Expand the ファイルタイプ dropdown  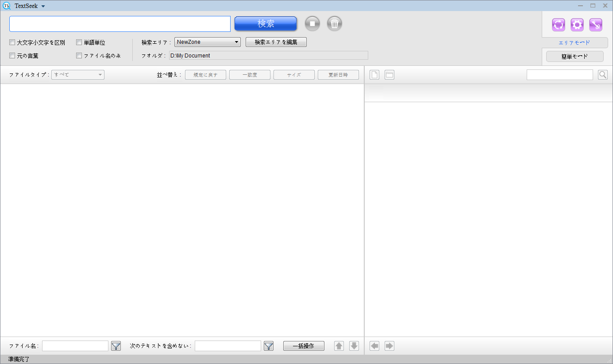(78, 75)
